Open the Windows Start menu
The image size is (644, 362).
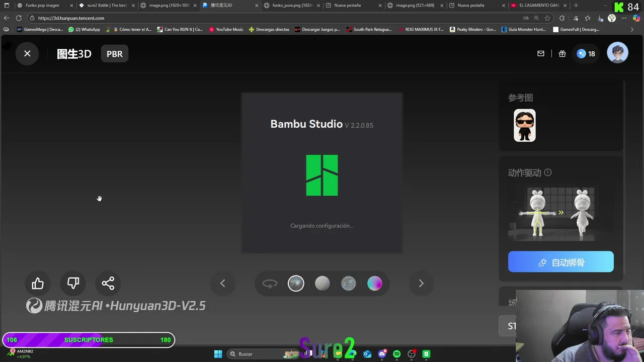pos(218,354)
